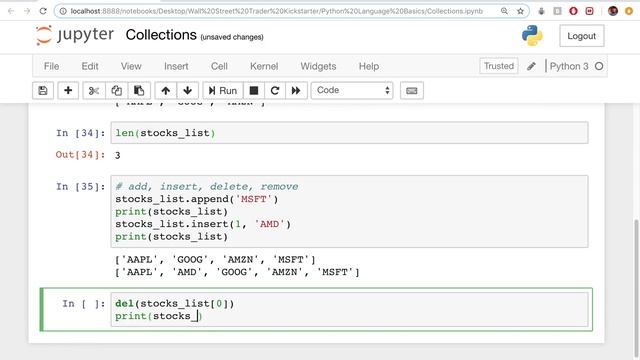640x360 pixels.
Task: Click the comment line add, insert, delete, remove
Action: point(207,187)
